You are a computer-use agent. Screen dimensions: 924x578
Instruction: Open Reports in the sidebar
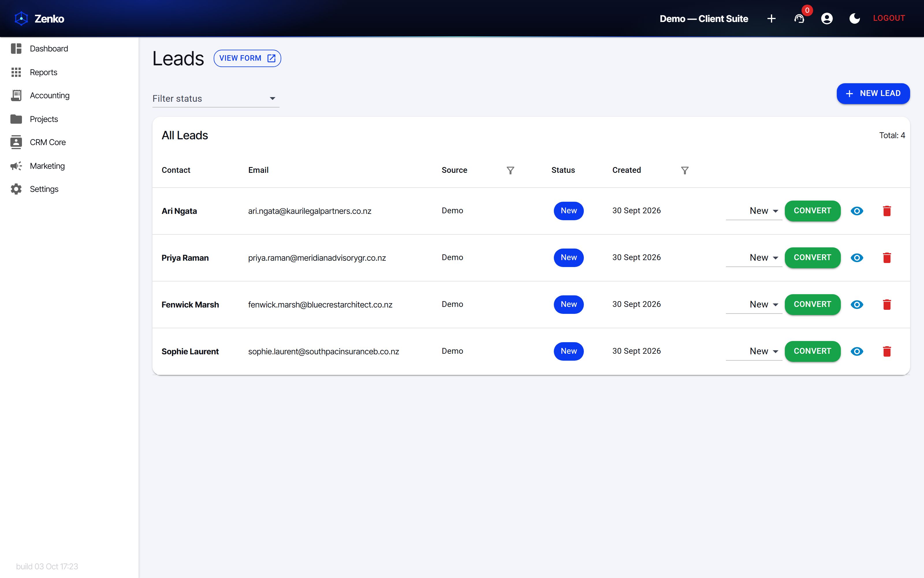[x=70, y=72]
